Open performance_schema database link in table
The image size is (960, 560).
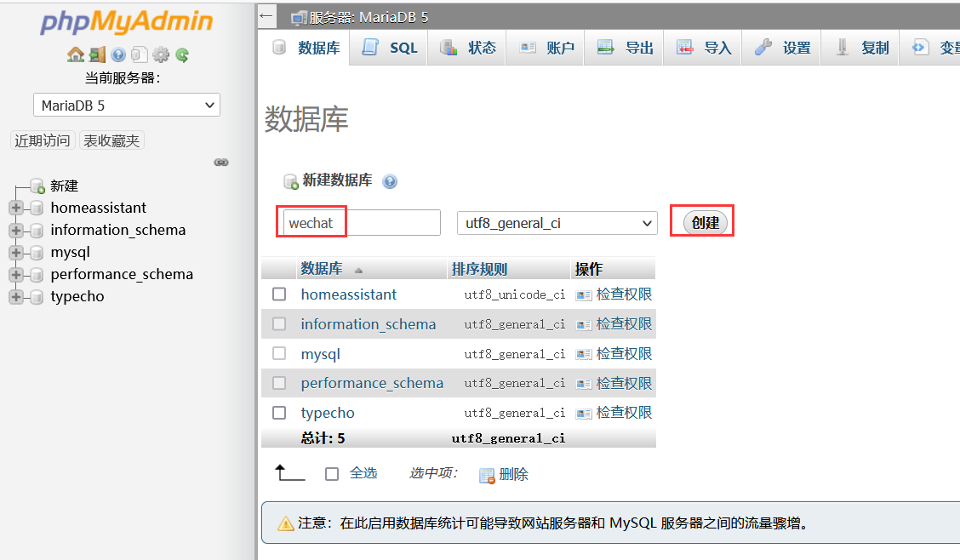point(372,383)
